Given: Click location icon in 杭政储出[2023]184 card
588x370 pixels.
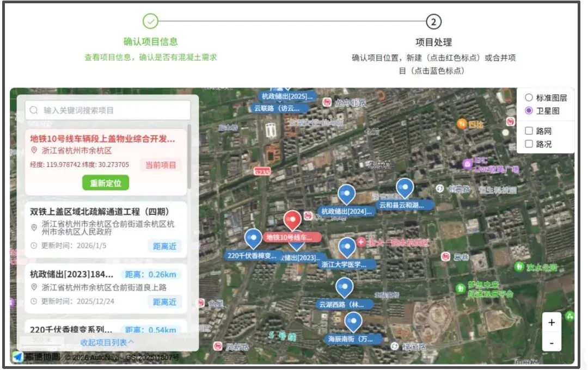Looking at the screenshot, I should [34, 287].
